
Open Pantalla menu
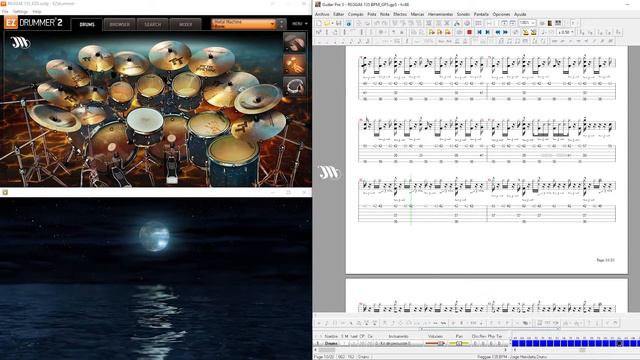click(481, 14)
